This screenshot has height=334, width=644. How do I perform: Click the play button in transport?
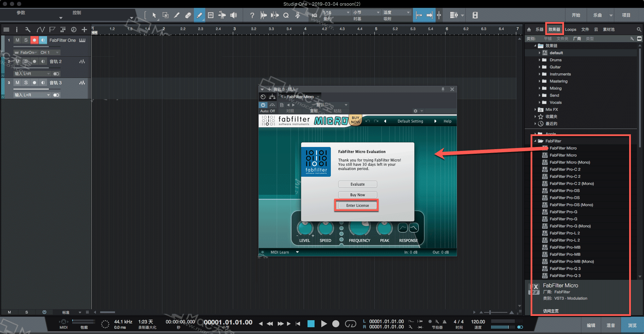coord(323,324)
